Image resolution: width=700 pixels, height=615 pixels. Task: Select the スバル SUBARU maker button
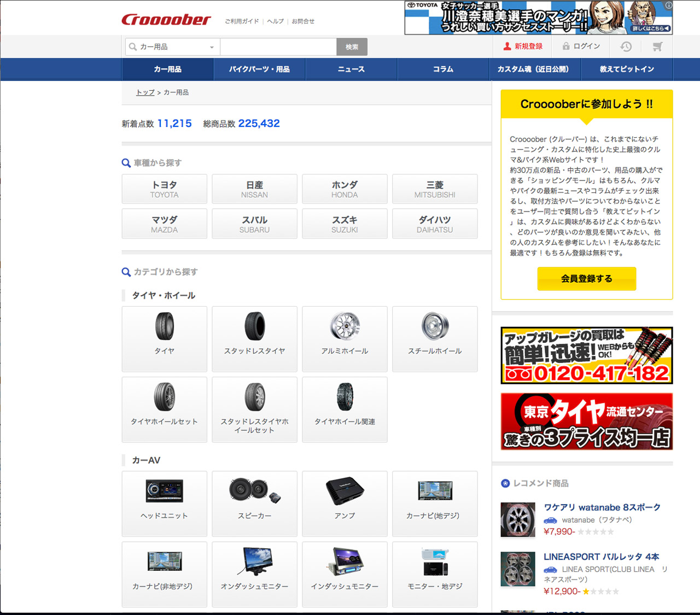coord(255,224)
